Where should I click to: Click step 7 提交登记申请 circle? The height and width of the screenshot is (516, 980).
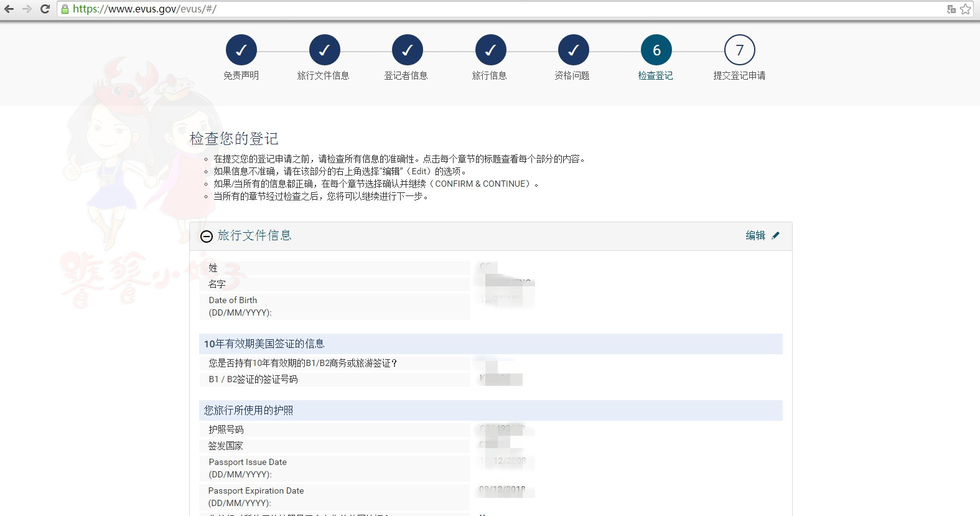pos(739,50)
